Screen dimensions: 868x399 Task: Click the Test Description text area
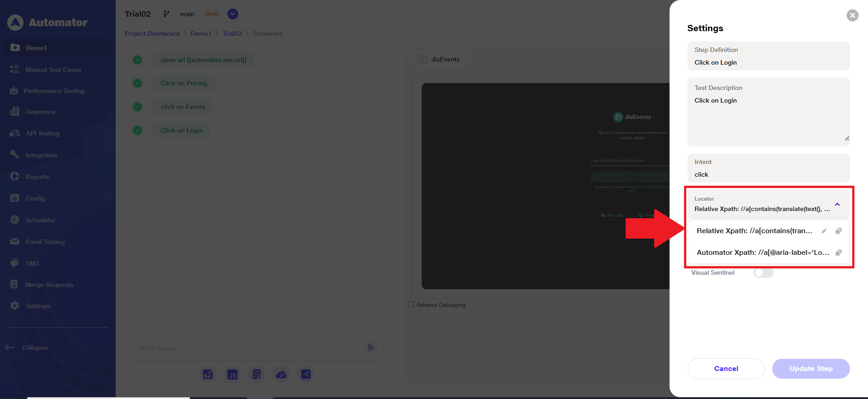[768, 117]
